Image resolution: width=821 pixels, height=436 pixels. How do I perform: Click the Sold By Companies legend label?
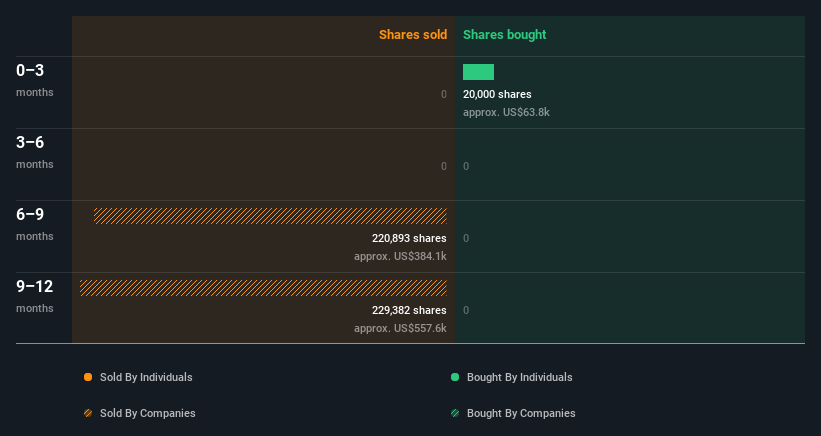(x=148, y=413)
